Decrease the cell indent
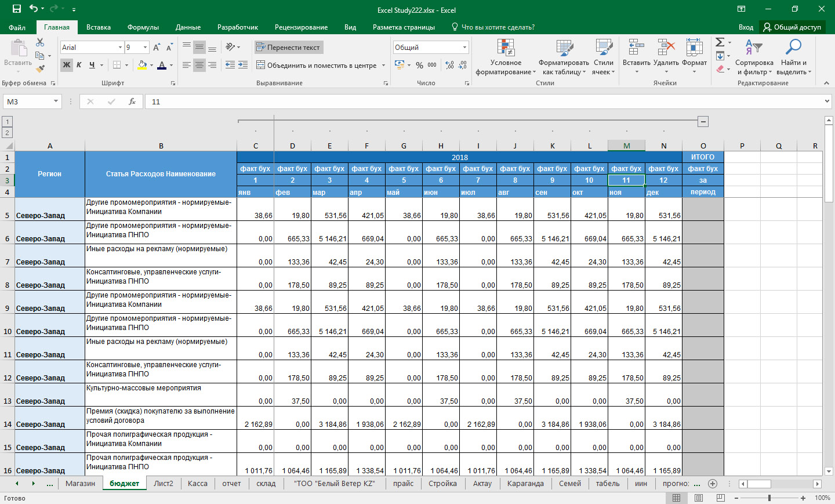The width and height of the screenshot is (835, 504). (x=230, y=66)
